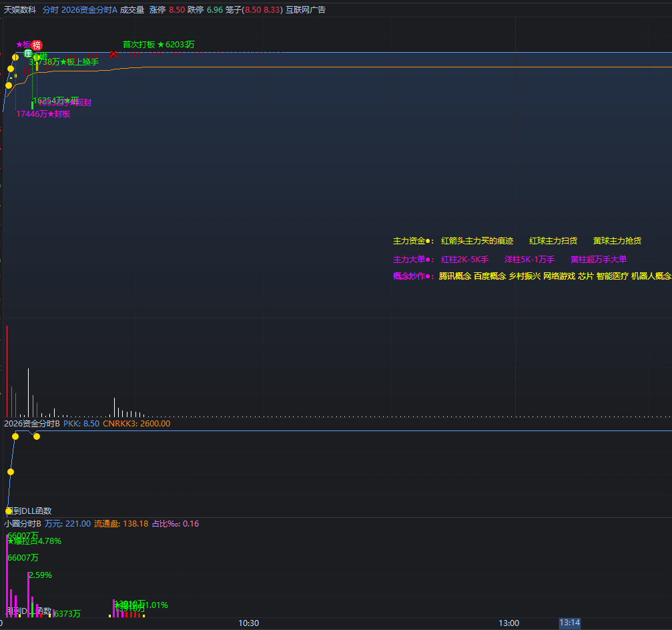Click the bright green bar beside 16254万 label
672x630 pixels.
click(32, 105)
